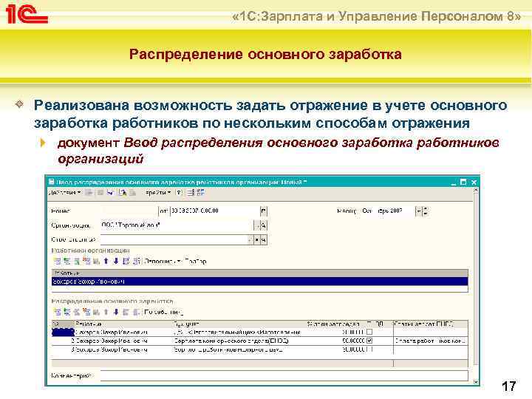Image resolution: width=532 pixels, height=399 pixels.
Task: Click the Работник column header in the upper table
Action: pos(260,273)
